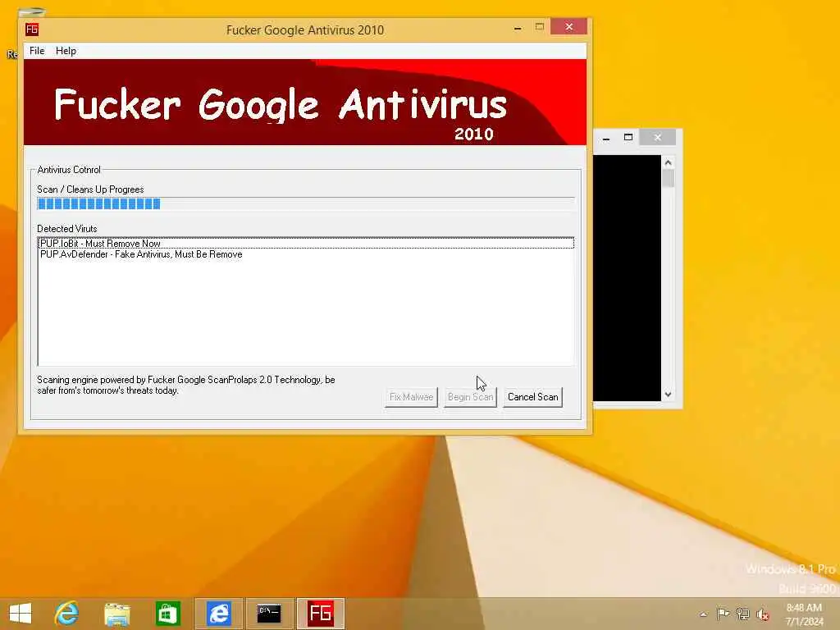The image size is (840, 630).
Task: Open the Windows Start button
Action: tap(21, 614)
